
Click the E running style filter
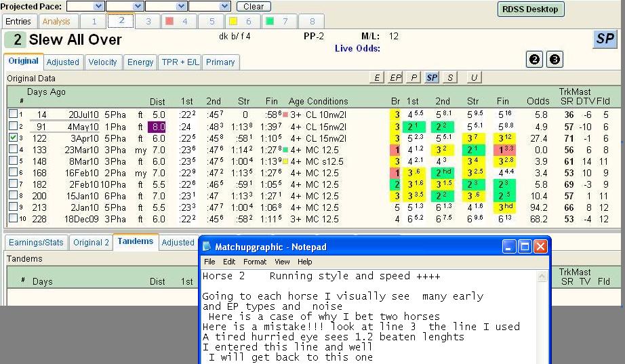376,77
